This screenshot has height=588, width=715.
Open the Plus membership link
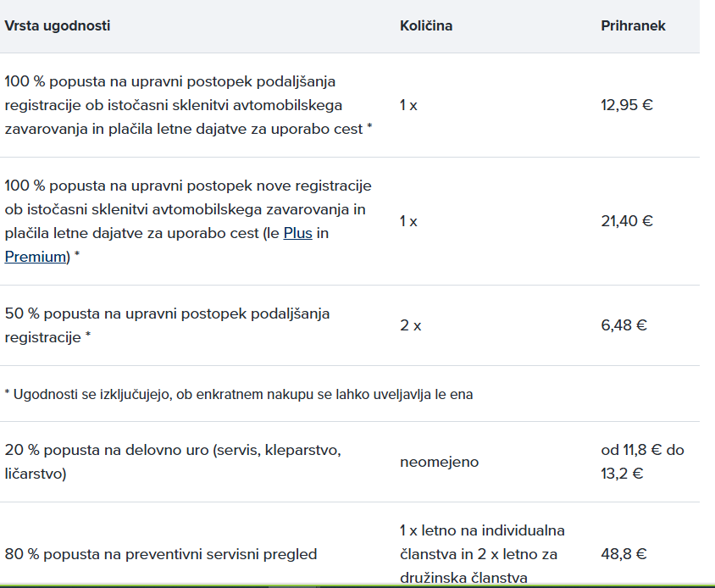[297, 233]
